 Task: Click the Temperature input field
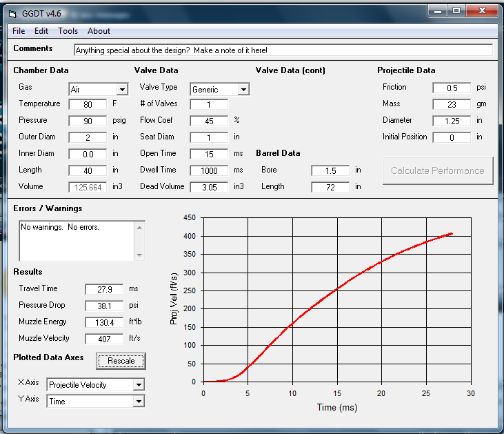coord(88,104)
